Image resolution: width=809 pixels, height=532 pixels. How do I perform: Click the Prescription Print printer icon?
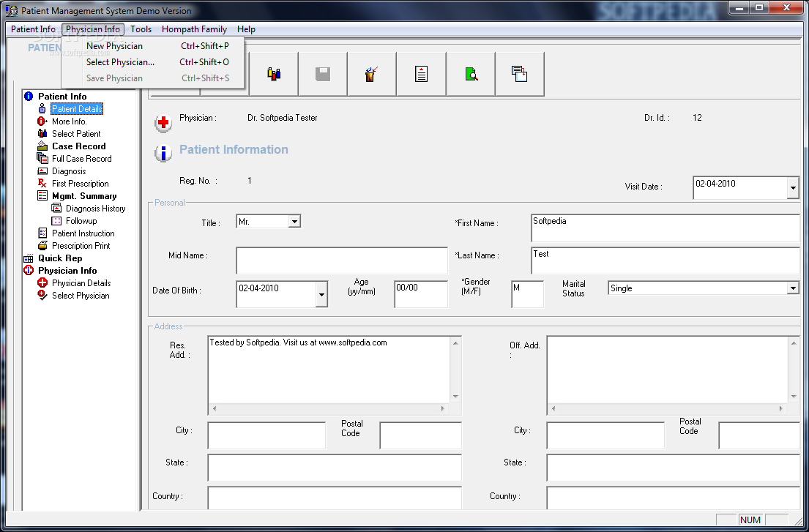point(42,245)
